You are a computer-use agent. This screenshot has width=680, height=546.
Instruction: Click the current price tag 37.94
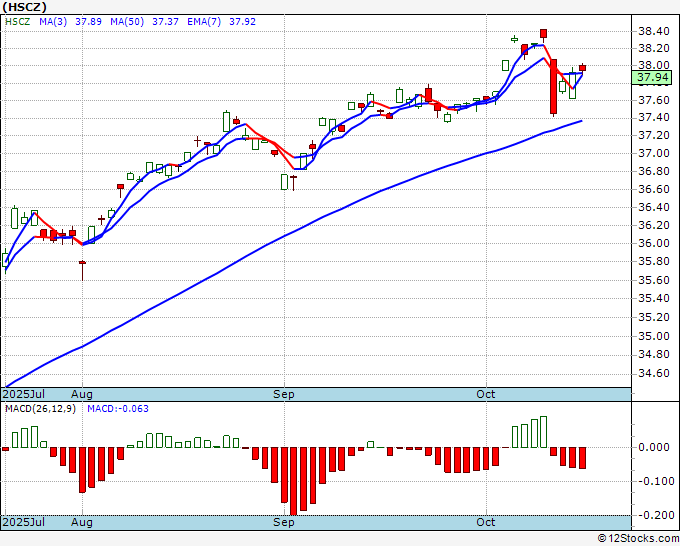pyautogui.click(x=652, y=78)
